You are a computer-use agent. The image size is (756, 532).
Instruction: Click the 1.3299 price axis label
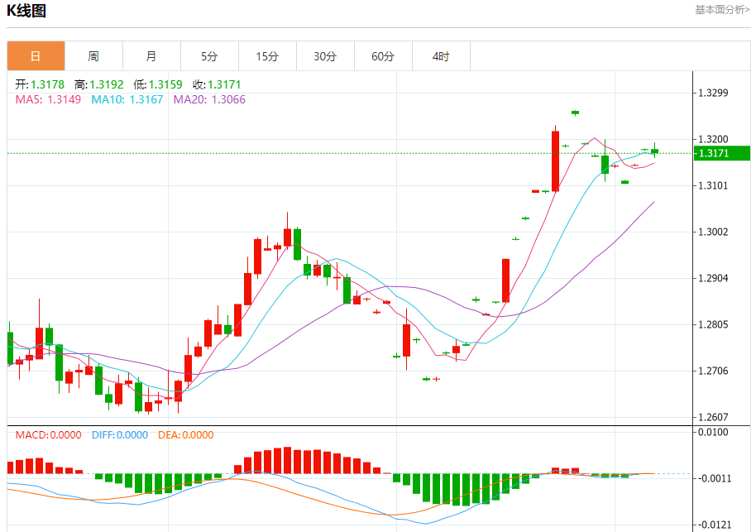tap(713, 93)
